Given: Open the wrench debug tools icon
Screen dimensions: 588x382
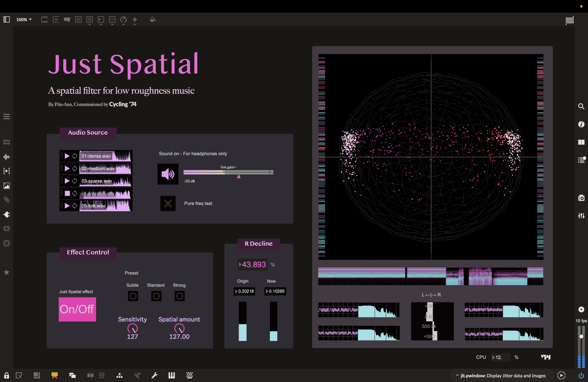Looking at the screenshot, I should click(155, 375).
